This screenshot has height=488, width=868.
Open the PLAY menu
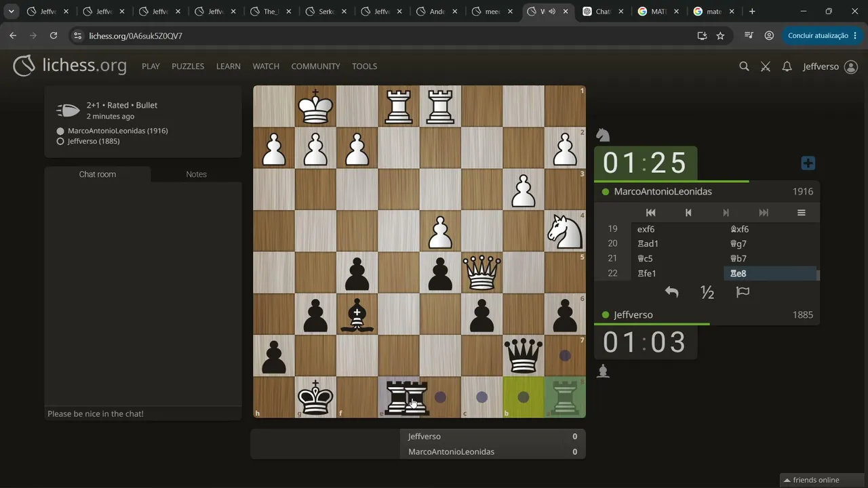(x=151, y=66)
